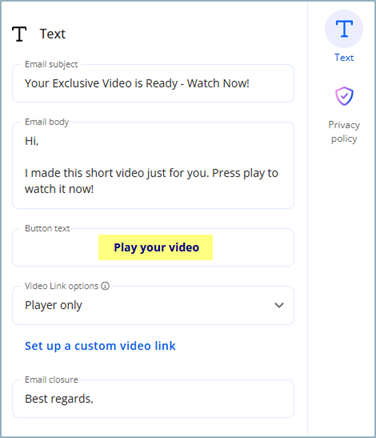
Task: Click the Text panel heading
Action: [52, 34]
